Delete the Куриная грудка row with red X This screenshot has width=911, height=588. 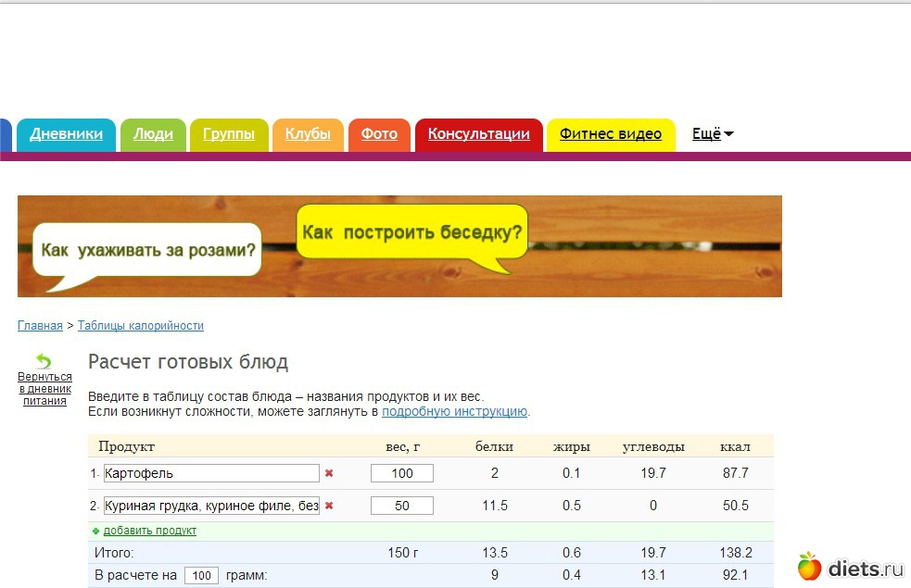click(329, 506)
